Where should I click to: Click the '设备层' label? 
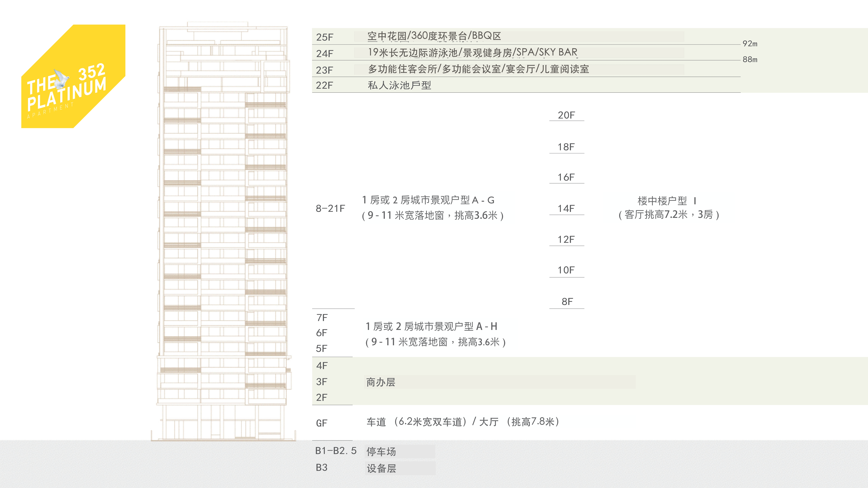pyautogui.click(x=381, y=468)
